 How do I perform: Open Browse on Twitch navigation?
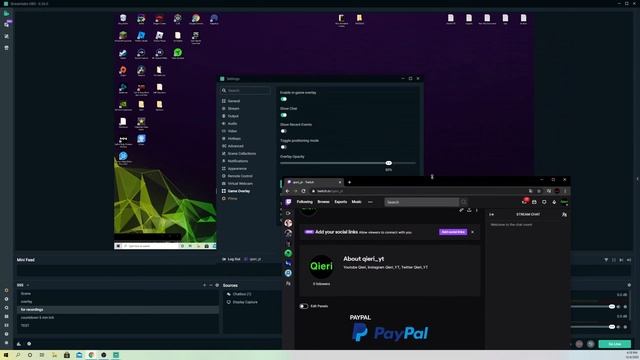(x=323, y=202)
